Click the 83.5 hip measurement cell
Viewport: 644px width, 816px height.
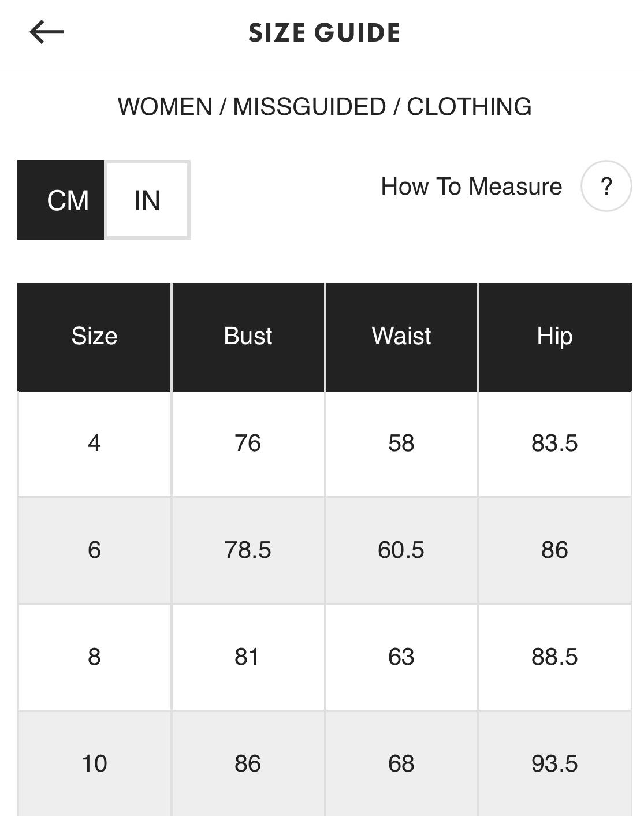pyautogui.click(x=554, y=443)
